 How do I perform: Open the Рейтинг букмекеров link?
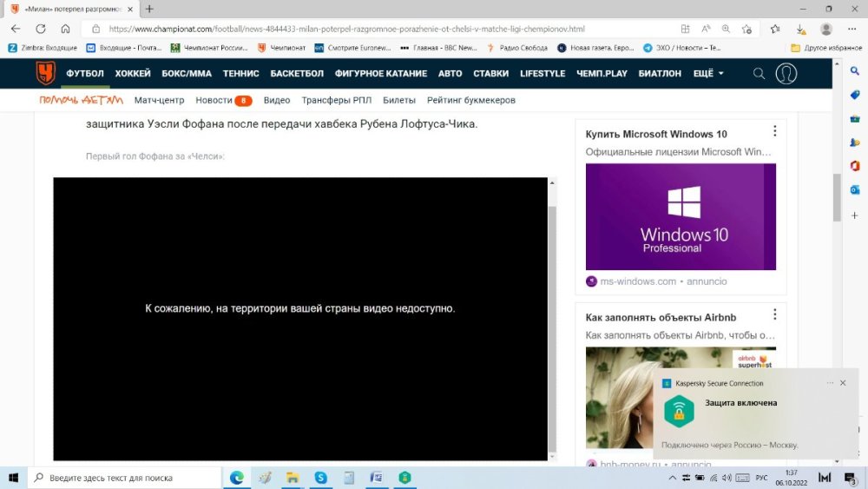click(471, 100)
